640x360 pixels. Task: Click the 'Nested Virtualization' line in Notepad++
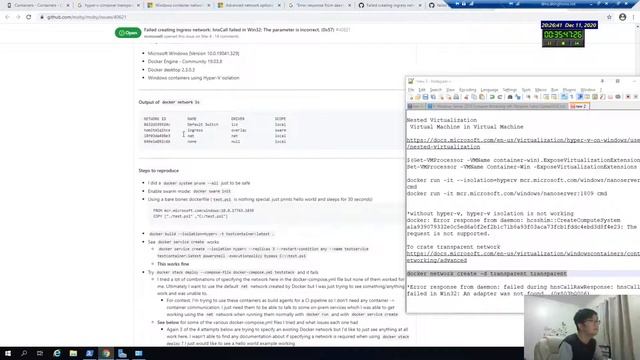(442, 120)
